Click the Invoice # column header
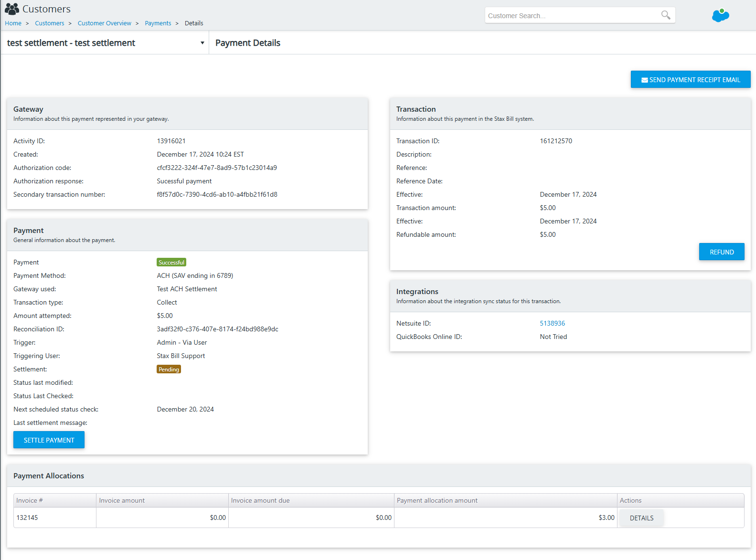Screen dimensions: 756x560 [55, 500]
